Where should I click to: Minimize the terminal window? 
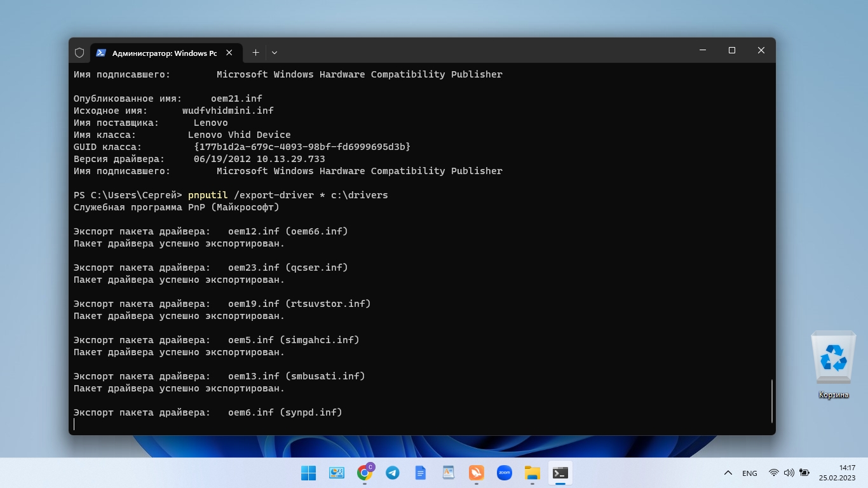(703, 50)
